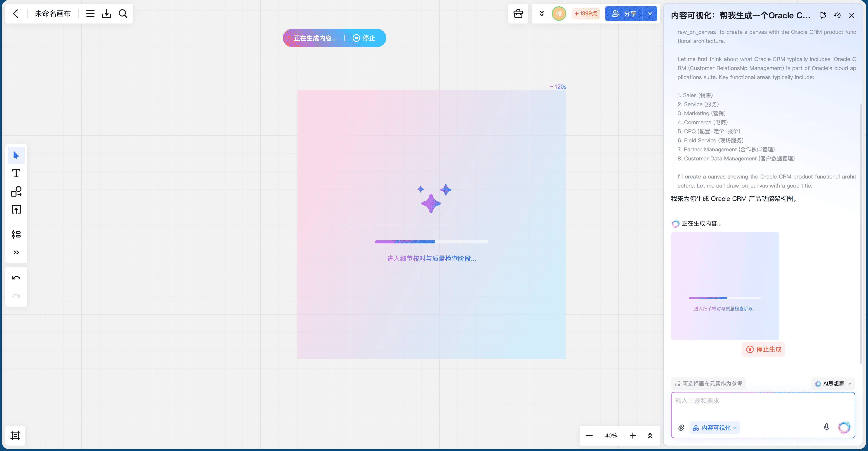Undo the last action

coord(16,278)
